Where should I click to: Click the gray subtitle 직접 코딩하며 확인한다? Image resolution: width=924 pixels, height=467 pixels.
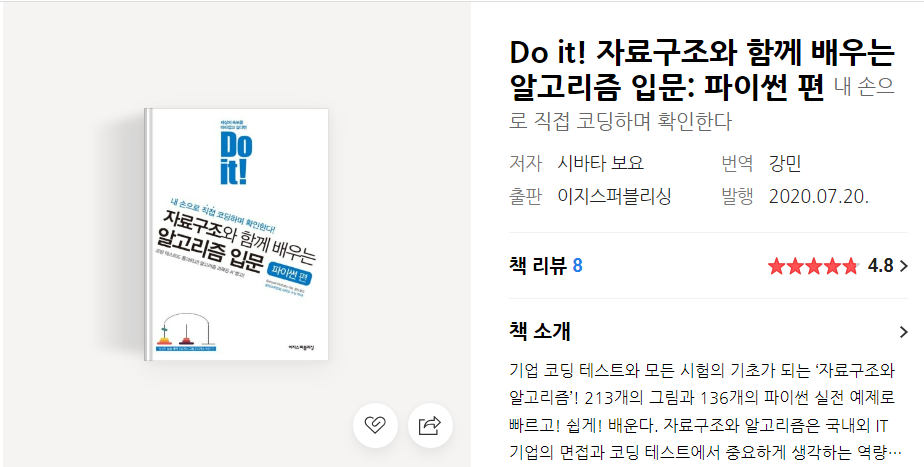[632, 122]
